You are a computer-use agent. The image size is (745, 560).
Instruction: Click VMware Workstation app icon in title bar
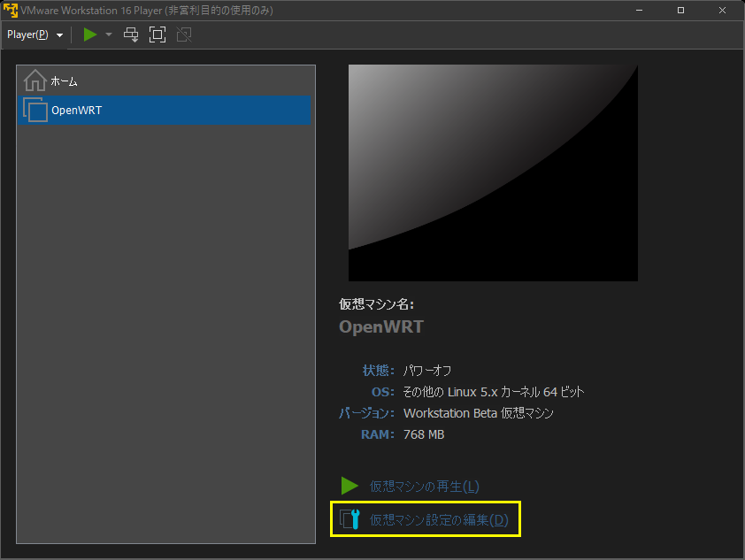(11, 10)
